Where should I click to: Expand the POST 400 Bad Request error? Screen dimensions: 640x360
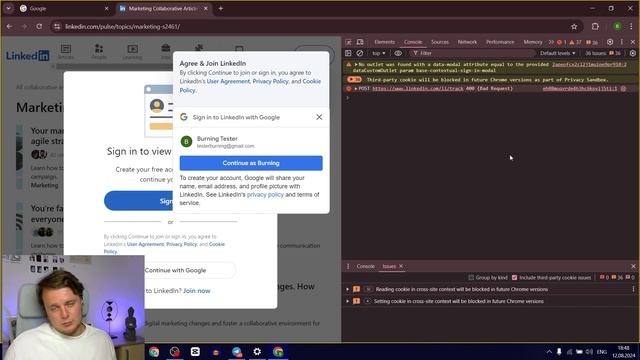point(356,89)
